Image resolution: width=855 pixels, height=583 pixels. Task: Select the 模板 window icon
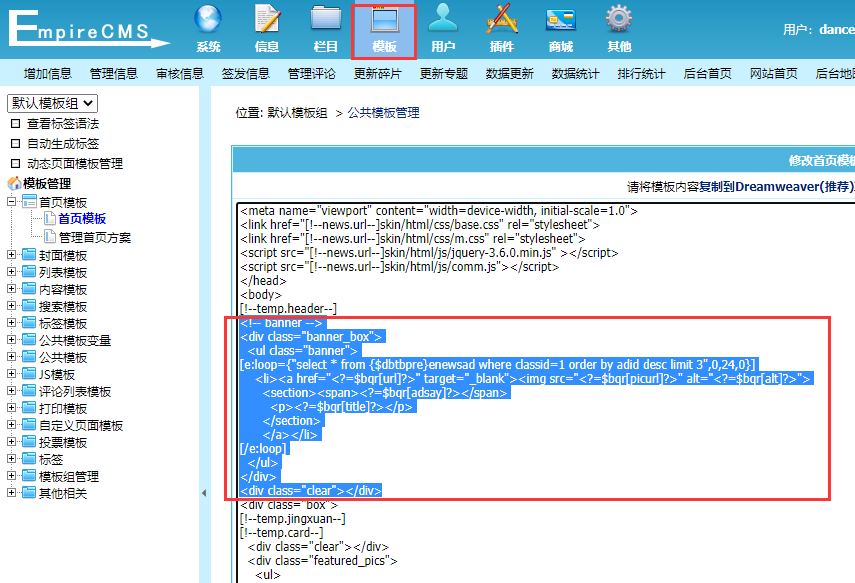coord(384,20)
